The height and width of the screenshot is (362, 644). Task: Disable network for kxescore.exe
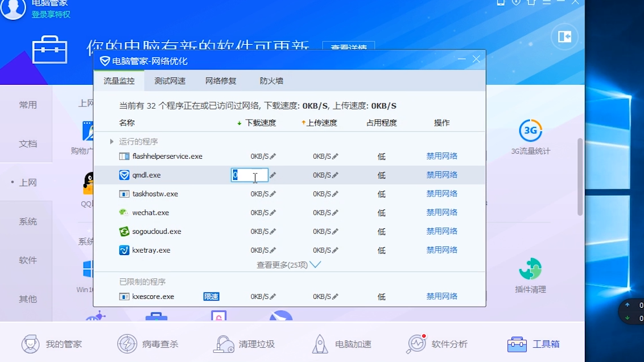pyautogui.click(x=442, y=297)
